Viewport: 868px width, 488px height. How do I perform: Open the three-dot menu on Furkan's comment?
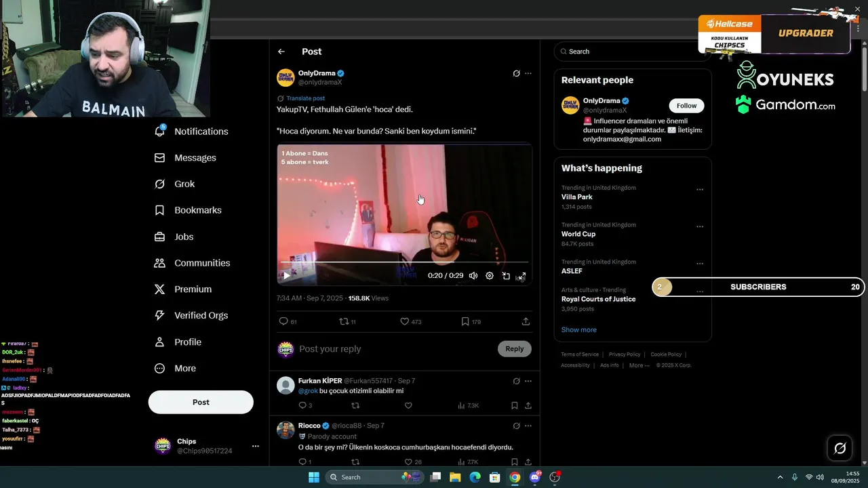(528, 381)
